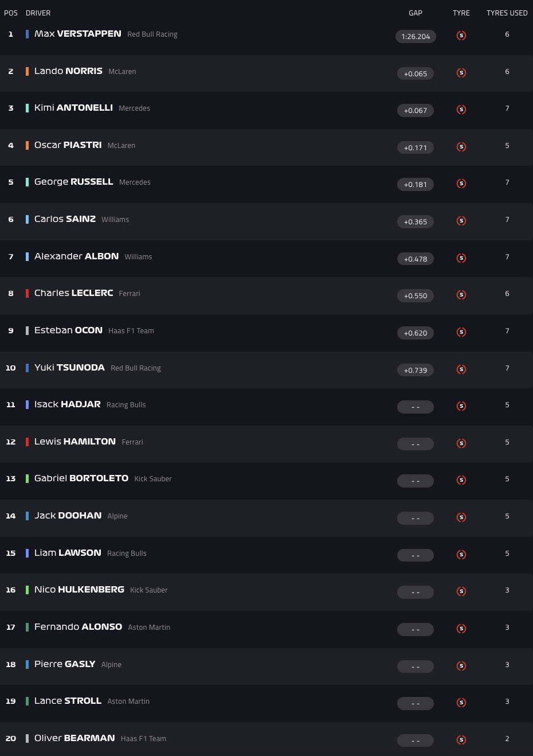The image size is (533, 756).
Task: Click the Nico HULKENBERG driver name
Action: tap(80, 590)
